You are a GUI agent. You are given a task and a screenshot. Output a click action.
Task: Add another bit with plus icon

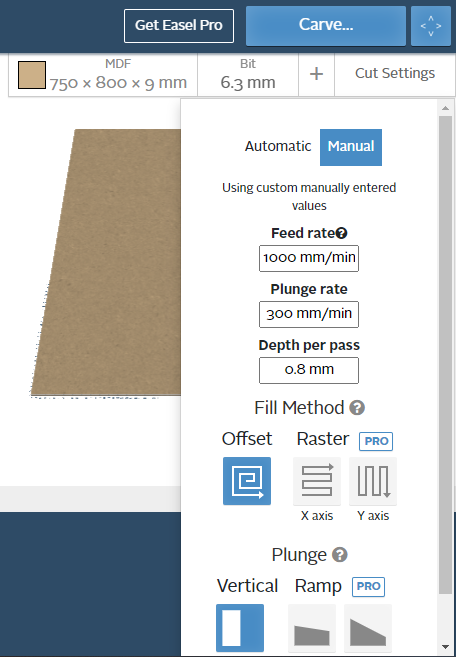[x=316, y=74]
